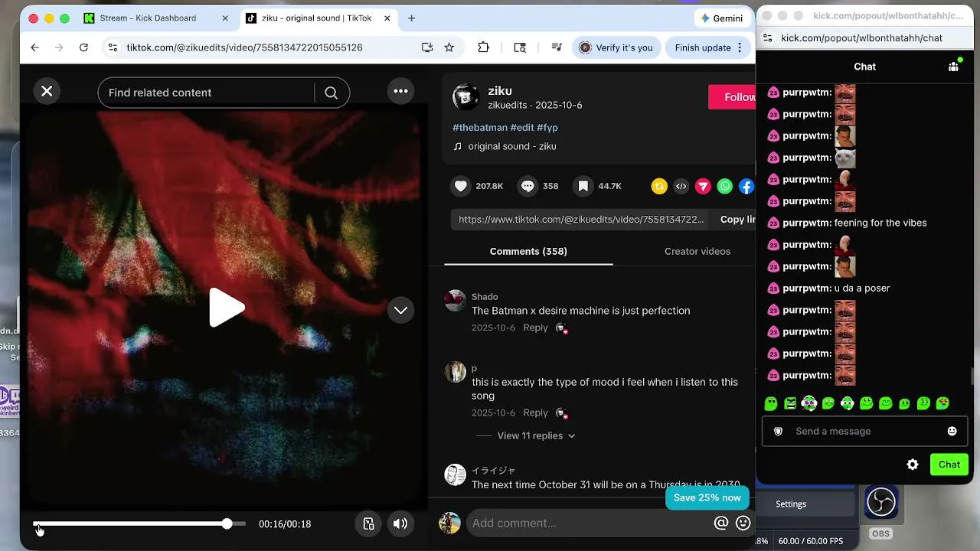This screenshot has width=980, height=551.
Task: Reply to Shado's comment
Action: (535, 328)
